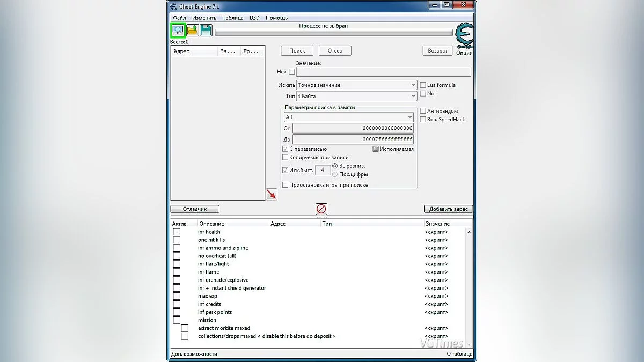The image size is (644, 362).
Task: Enable the Lua formula checkbox
Action: point(423,85)
